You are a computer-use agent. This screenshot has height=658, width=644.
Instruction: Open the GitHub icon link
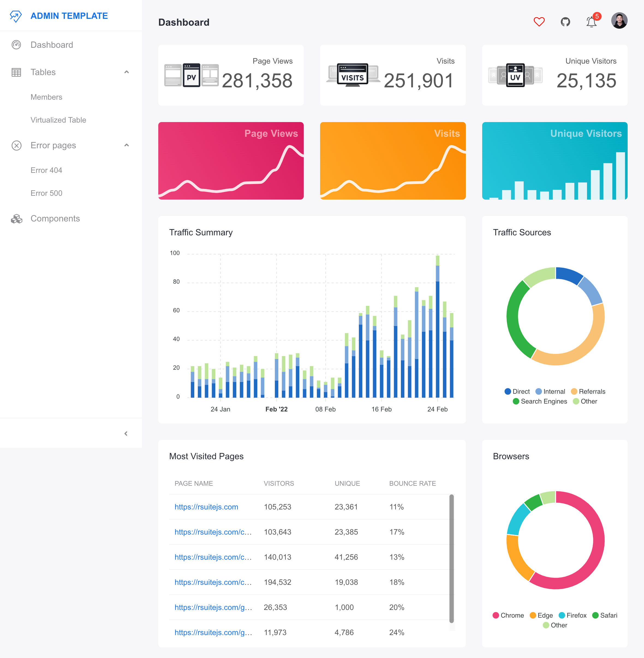pyautogui.click(x=565, y=22)
